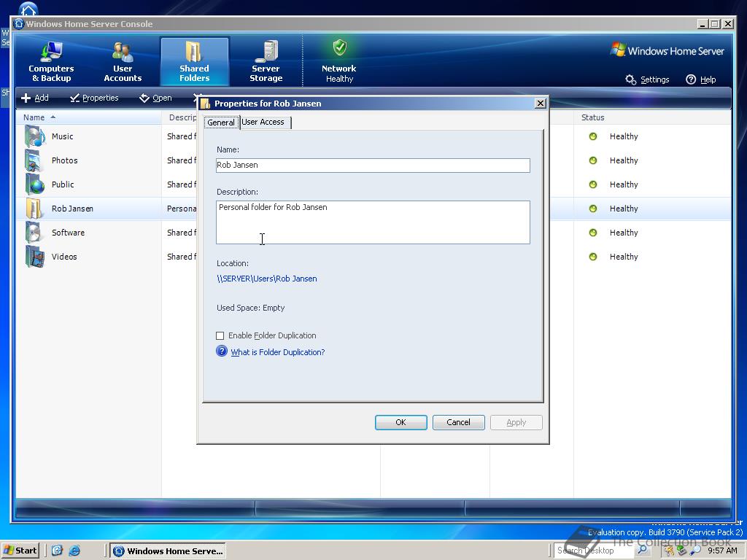Click Show Desktop quick launch icon
The image size is (747, 560).
(x=57, y=551)
